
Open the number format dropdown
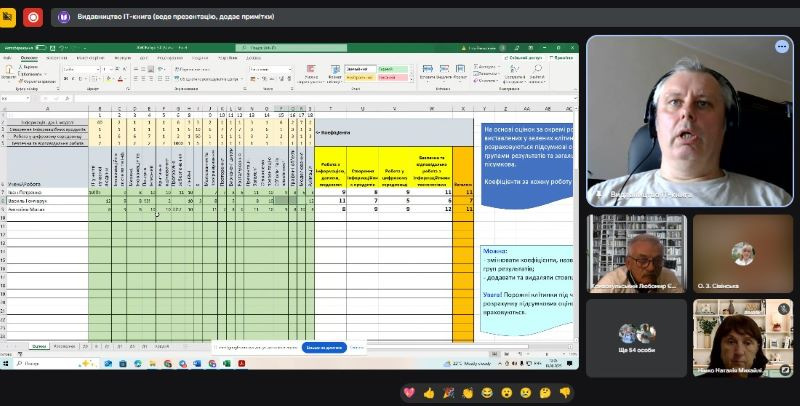pos(289,69)
